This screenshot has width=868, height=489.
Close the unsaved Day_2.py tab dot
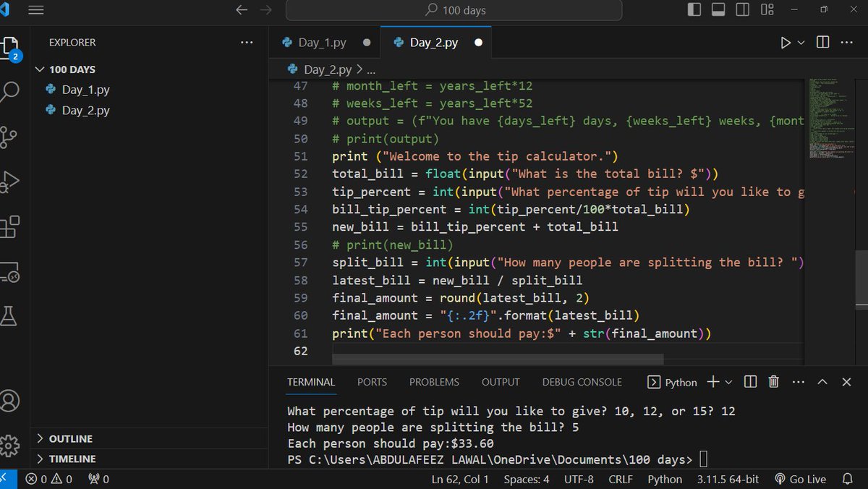478,43
